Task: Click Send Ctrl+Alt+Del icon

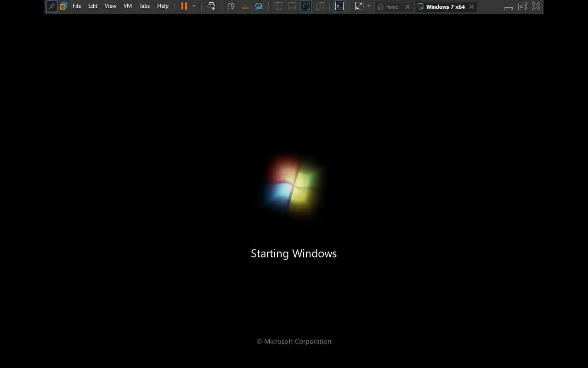Action: click(211, 6)
